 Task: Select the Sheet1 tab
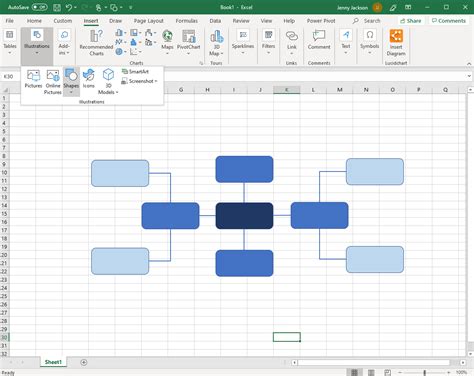pos(53,362)
